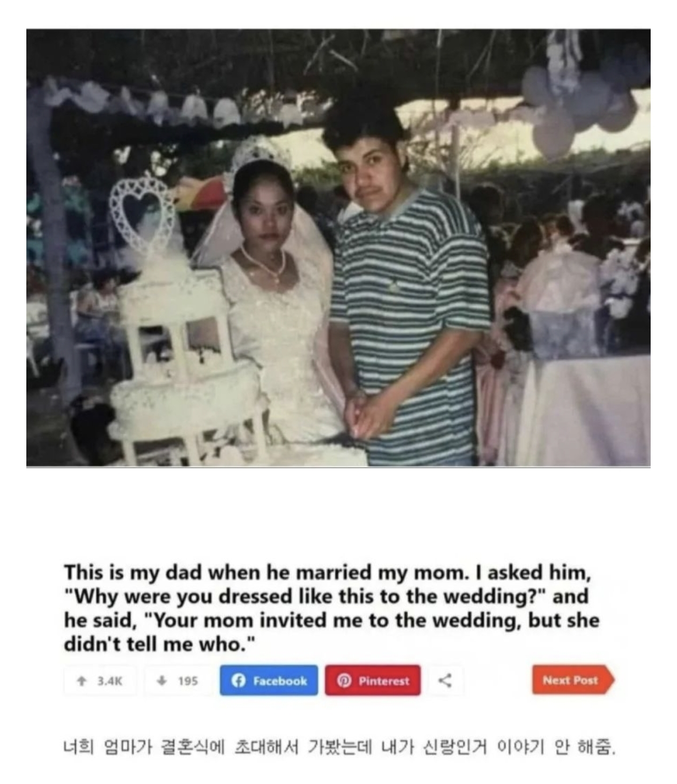
Task: Click the 'didn't tell me who' caption line
Action: [159, 643]
